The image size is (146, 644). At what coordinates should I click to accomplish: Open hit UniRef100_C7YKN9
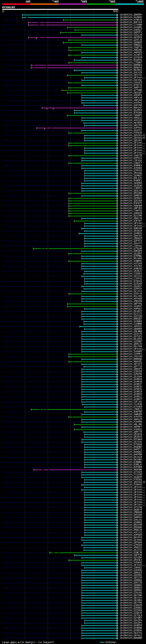pos(131,25)
